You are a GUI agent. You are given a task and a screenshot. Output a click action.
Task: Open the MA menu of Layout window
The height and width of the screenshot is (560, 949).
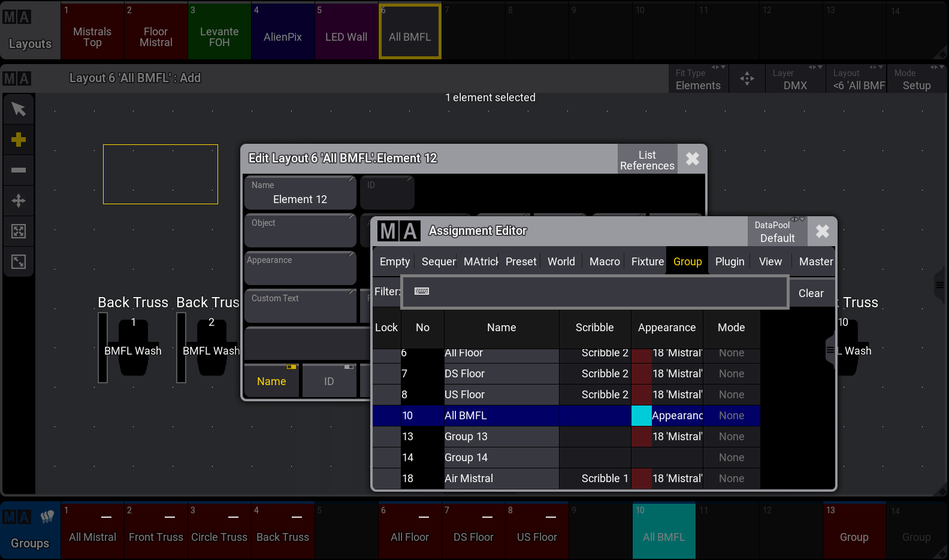pos(17,78)
